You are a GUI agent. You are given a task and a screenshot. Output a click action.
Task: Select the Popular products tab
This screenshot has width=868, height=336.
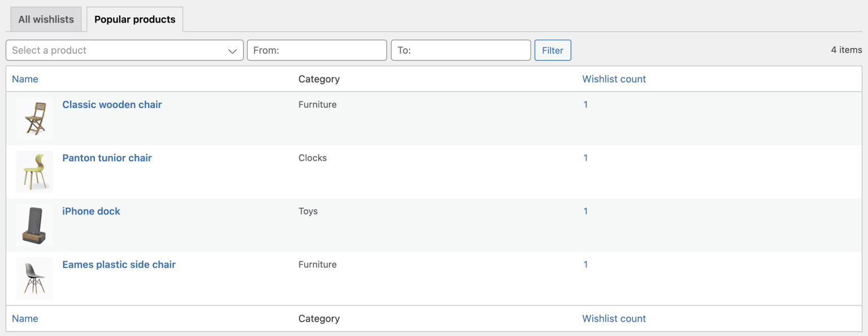(134, 19)
